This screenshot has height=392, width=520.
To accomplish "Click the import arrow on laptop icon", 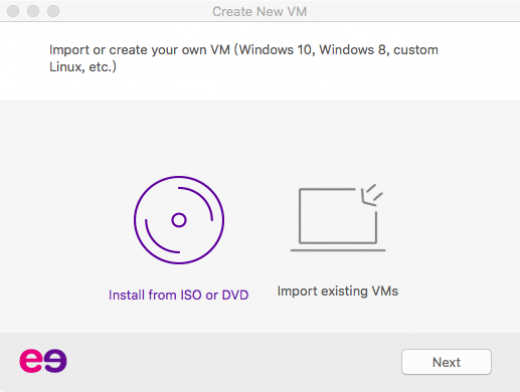I will click(x=372, y=195).
